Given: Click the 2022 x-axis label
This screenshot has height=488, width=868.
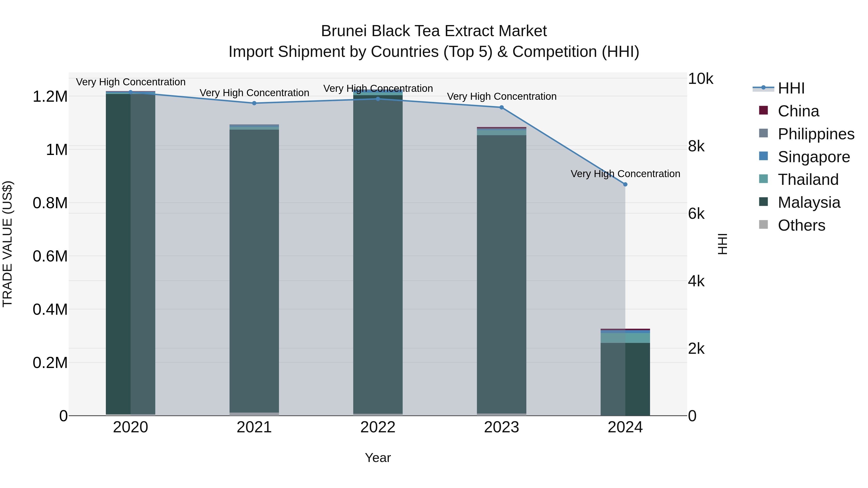Looking at the screenshot, I should [x=378, y=427].
